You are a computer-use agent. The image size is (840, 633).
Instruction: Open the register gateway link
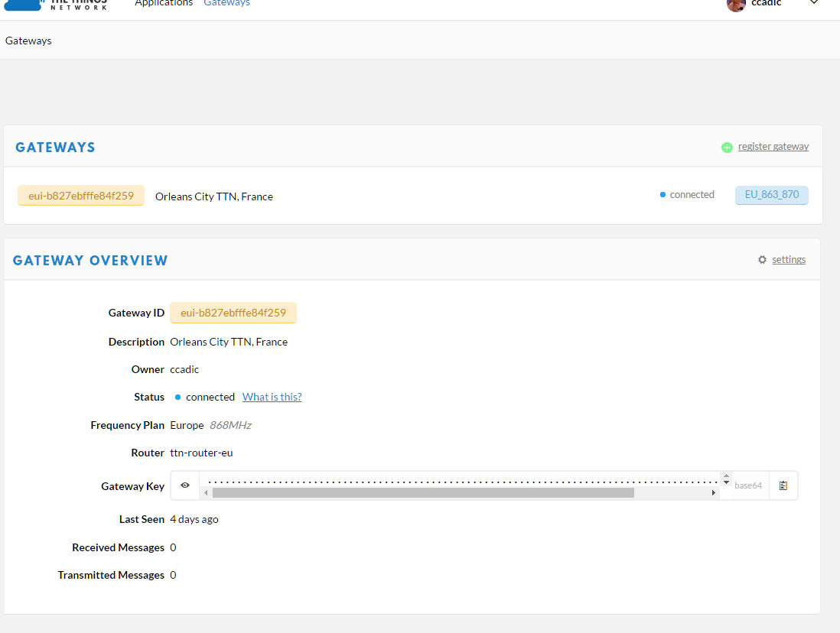click(773, 147)
